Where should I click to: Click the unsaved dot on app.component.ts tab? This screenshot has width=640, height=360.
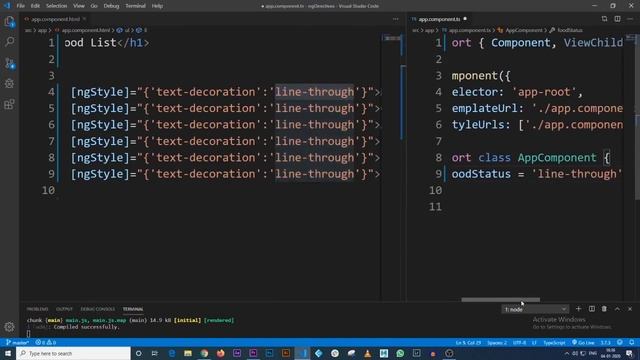[x=465, y=19]
